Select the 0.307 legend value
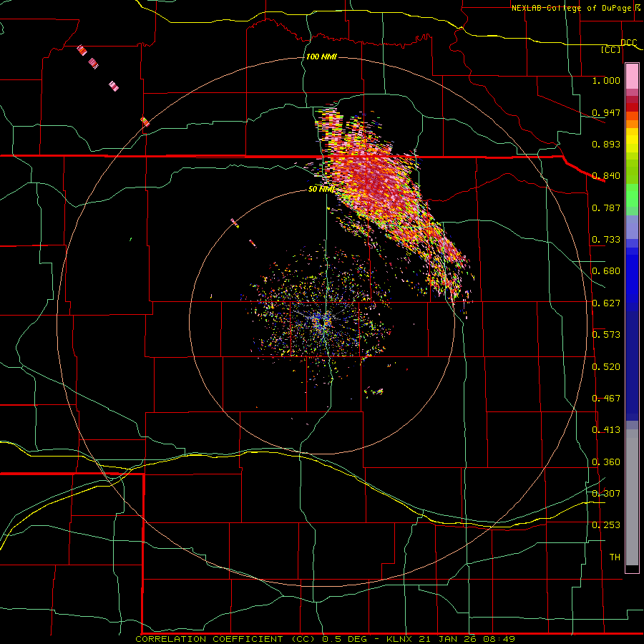Screen dimensions: 644x644 click(x=606, y=493)
